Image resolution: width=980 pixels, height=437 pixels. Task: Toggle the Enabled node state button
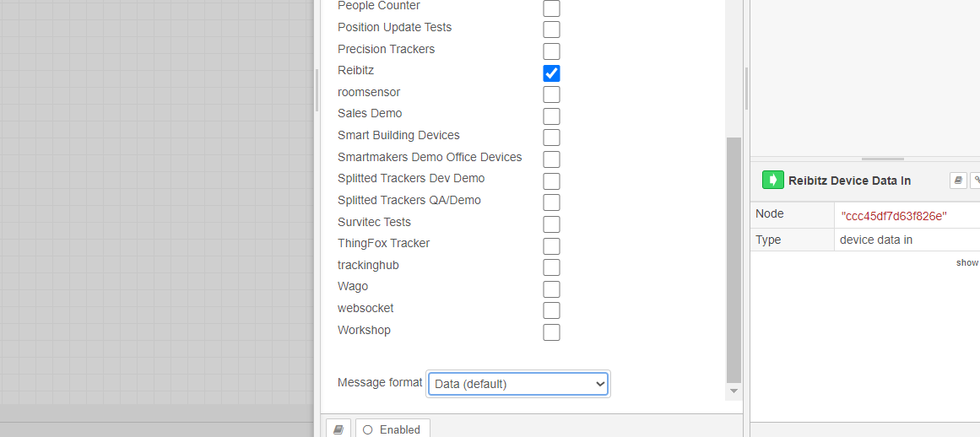[x=393, y=429]
